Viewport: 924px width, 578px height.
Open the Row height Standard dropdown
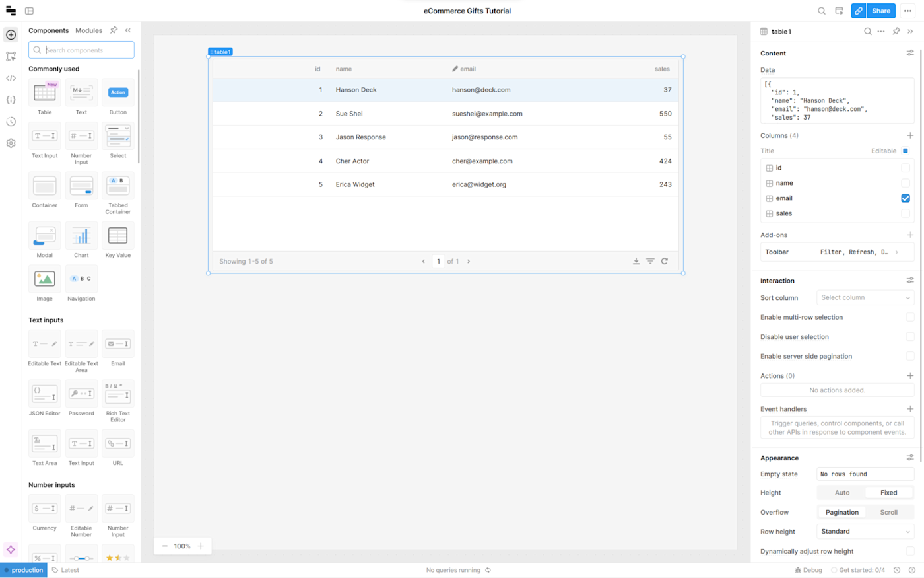coord(865,532)
